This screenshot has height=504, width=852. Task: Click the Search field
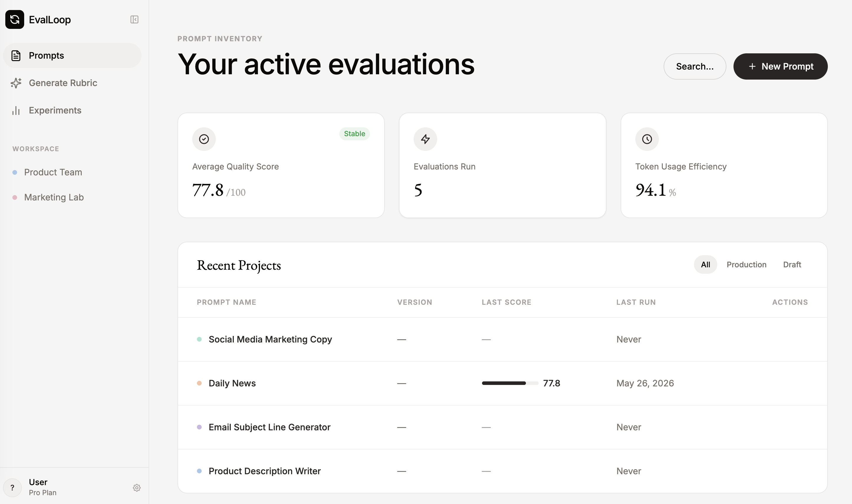(695, 67)
